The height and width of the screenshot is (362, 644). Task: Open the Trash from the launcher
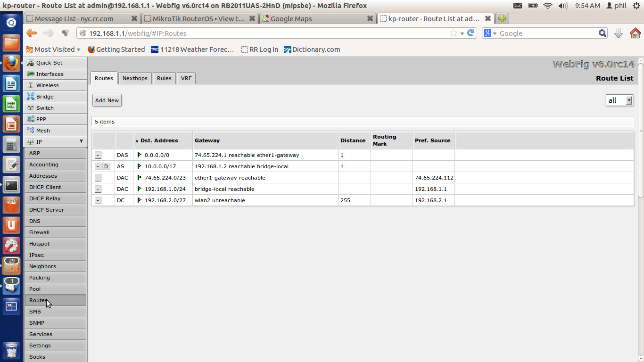11,351
